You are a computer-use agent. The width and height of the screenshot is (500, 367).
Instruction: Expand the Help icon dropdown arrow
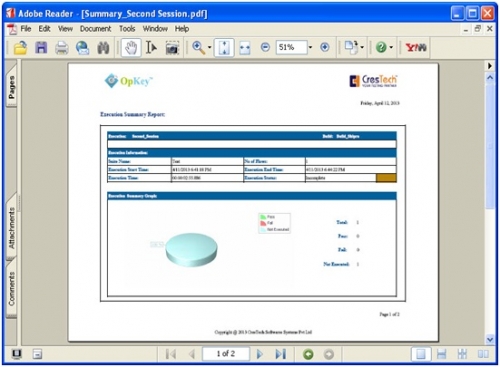391,47
